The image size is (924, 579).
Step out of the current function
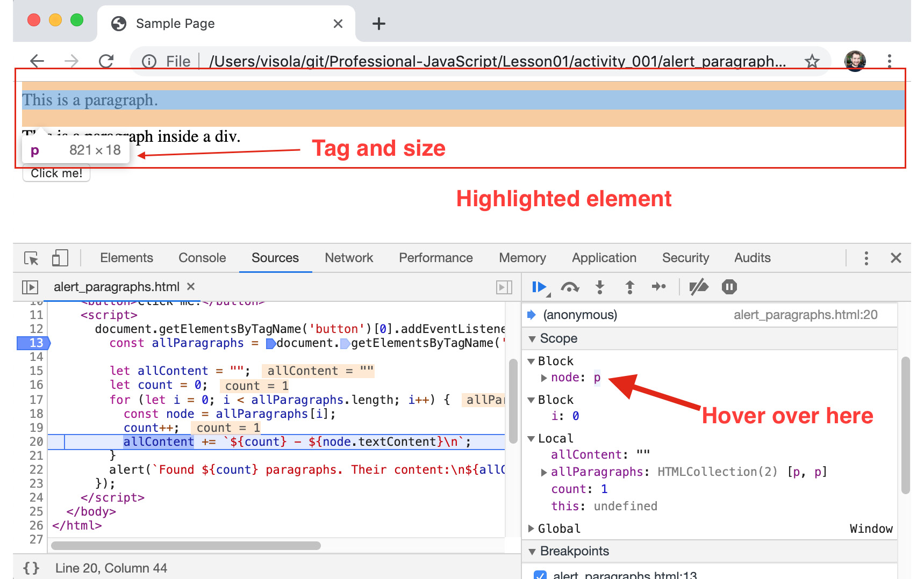point(629,287)
